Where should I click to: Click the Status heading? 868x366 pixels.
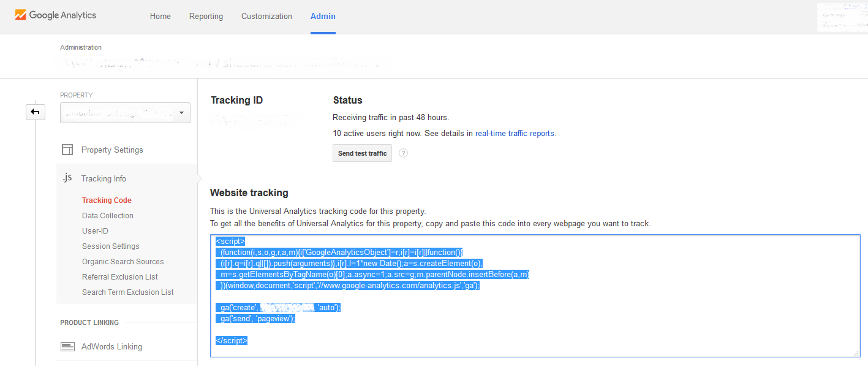(348, 101)
